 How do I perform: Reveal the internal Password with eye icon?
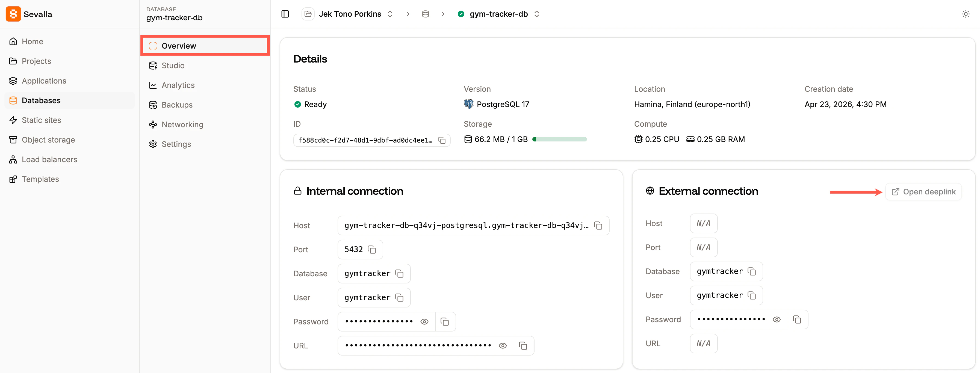pyautogui.click(x=424, y=322)
